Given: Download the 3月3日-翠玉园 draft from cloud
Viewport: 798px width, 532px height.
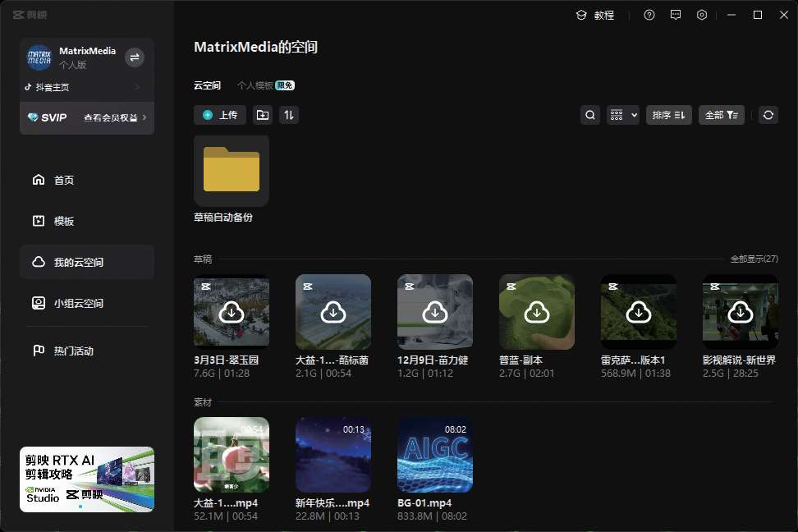Looking at the screenshot, I should tap(232, 312).
